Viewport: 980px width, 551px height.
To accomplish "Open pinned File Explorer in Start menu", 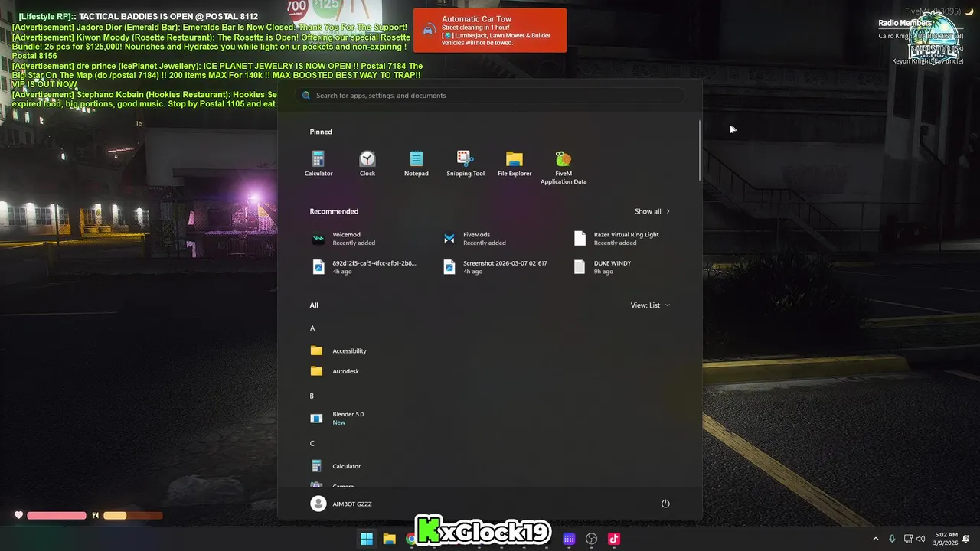I will pos(514,164).
